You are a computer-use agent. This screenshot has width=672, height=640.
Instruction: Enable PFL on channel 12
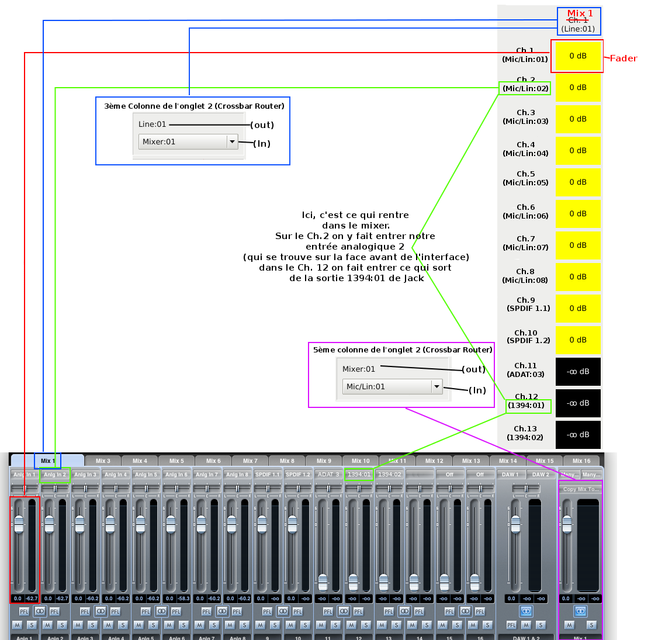pos(359,612)
